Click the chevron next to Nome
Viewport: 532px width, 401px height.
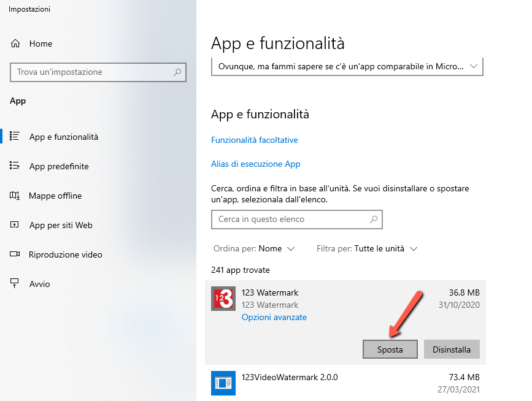[x=291, y=249]
